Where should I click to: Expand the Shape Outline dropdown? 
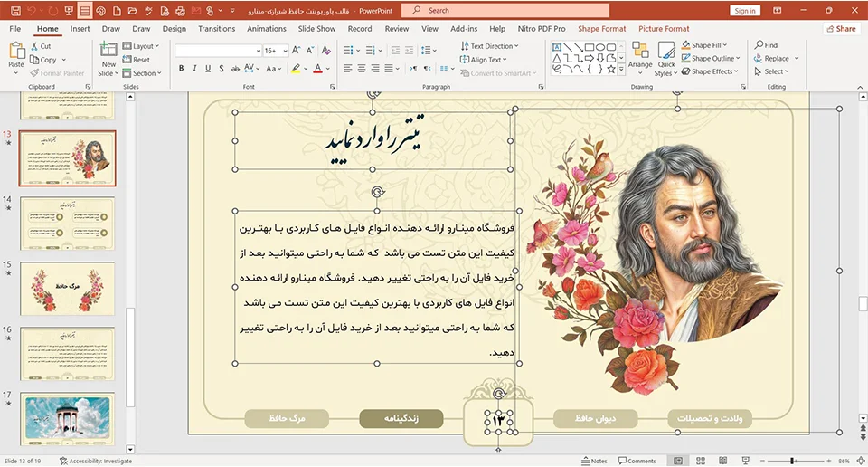click(x=711, y=58)
